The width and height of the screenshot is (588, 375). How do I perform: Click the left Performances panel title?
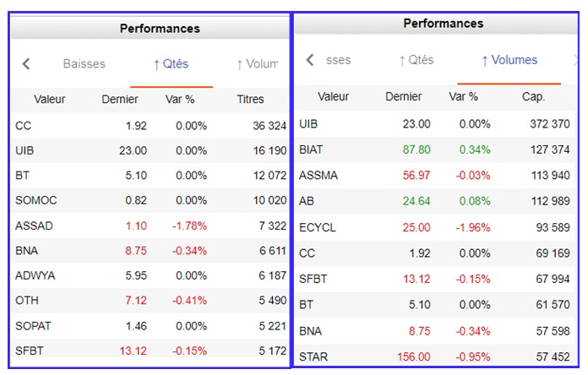click(x=160, y=29)
